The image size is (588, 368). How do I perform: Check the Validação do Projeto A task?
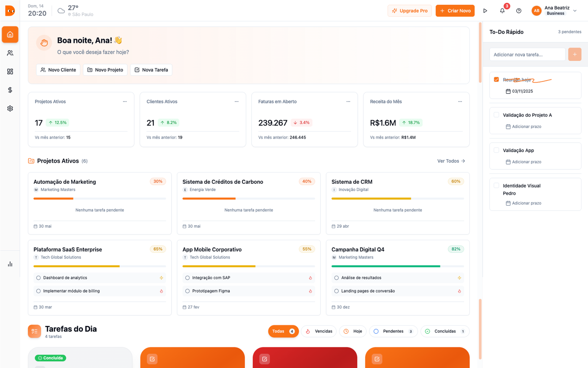[496, 115]
